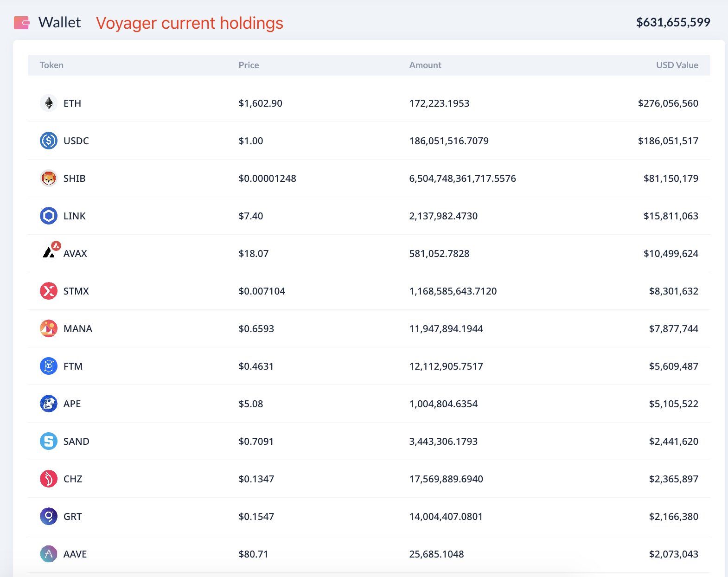Click APE USD value $5,105,522
This screenshot has height=577, width=728.
click(x=674, y=404)
